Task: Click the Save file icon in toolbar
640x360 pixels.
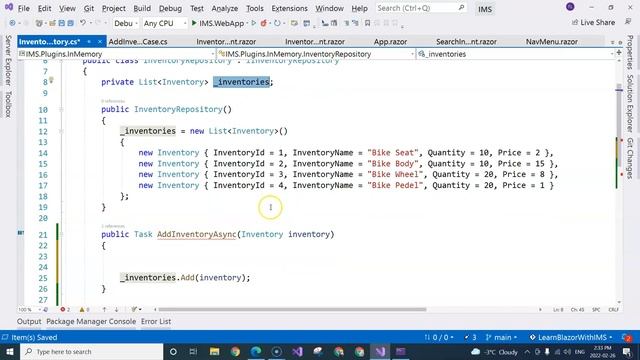Action: (x=62, y=23)
